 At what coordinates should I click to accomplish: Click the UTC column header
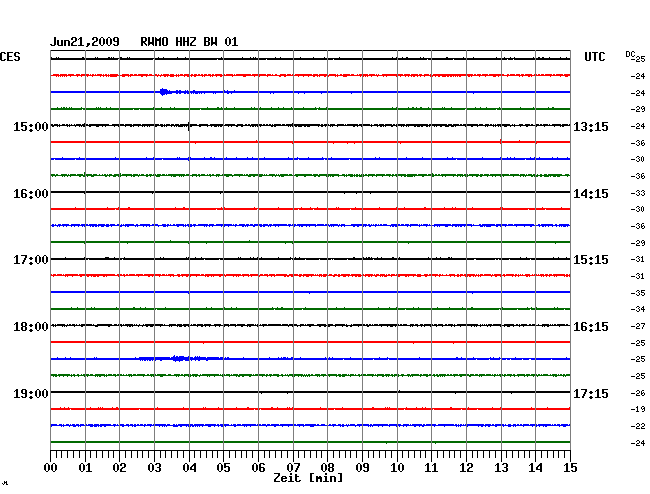coord(594,57)
